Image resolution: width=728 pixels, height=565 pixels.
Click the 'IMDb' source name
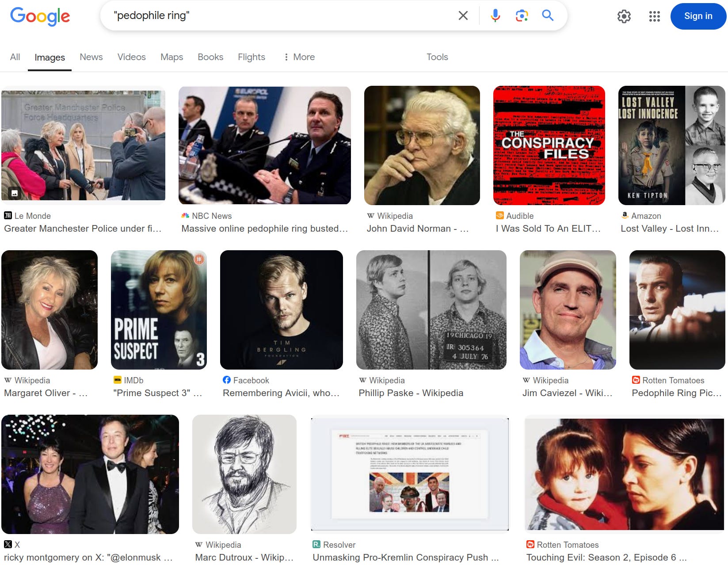click(x=133, y=380)
